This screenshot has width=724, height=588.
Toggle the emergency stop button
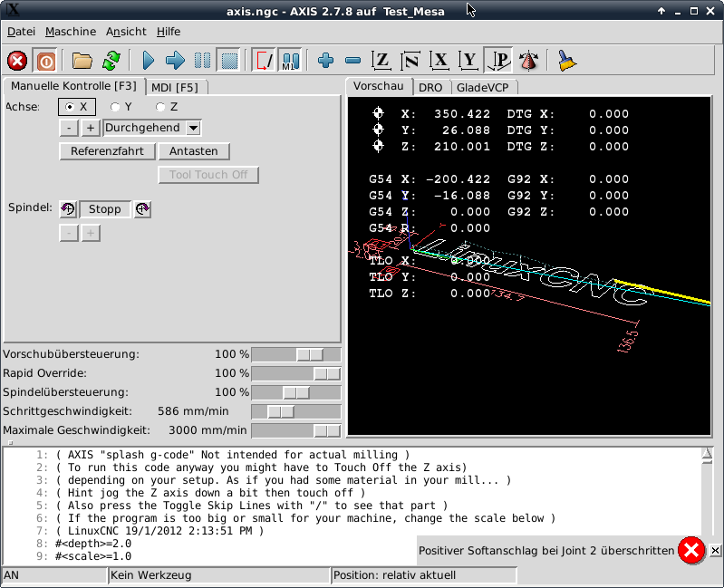(17, 61)
